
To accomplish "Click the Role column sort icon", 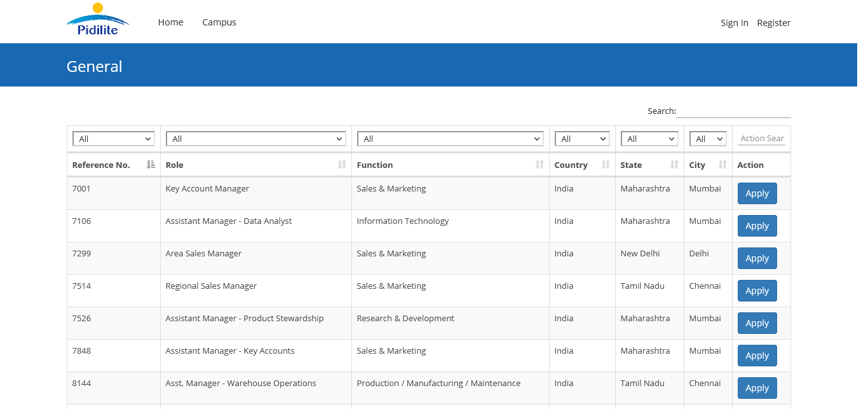I will click(x=342, y=165).
